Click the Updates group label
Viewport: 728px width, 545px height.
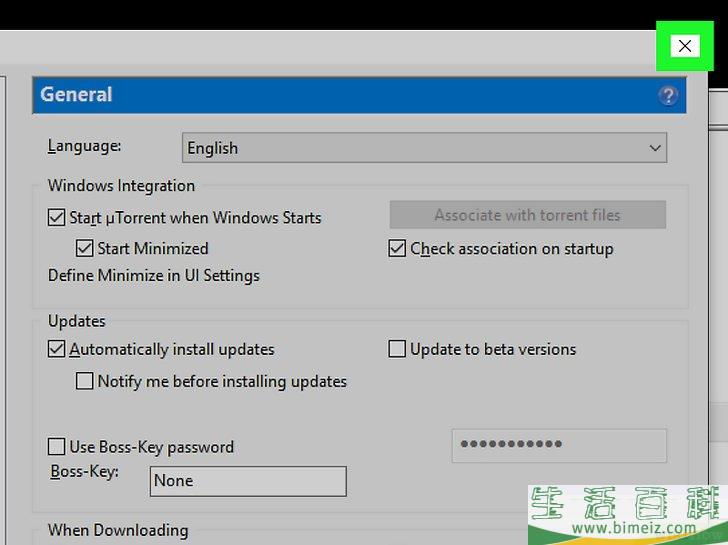click(x=77, y=321)
